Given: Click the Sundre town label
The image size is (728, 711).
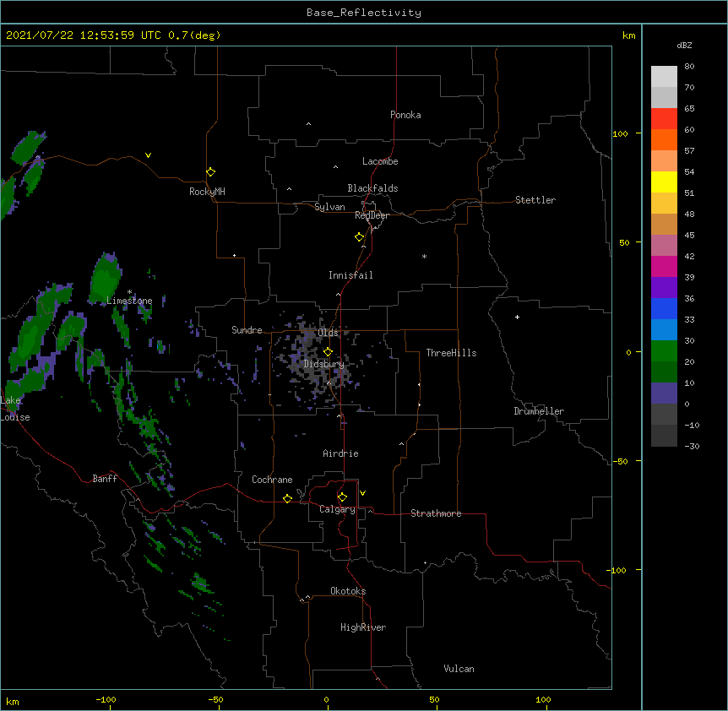Looking at the screenshot, I should (x=247, y=330).
